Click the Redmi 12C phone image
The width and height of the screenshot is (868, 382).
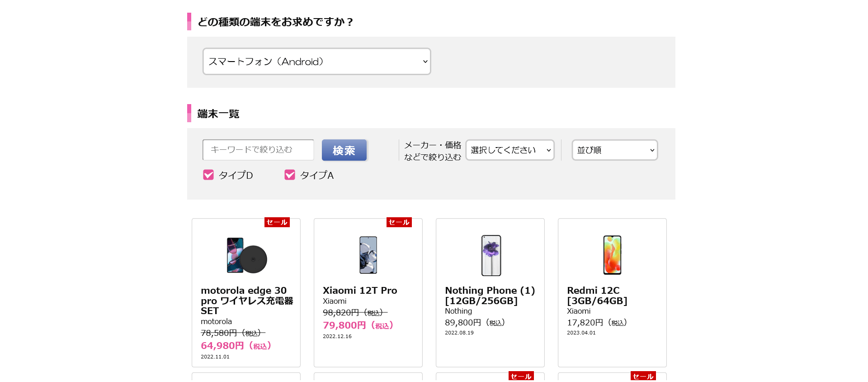(612, 255)
